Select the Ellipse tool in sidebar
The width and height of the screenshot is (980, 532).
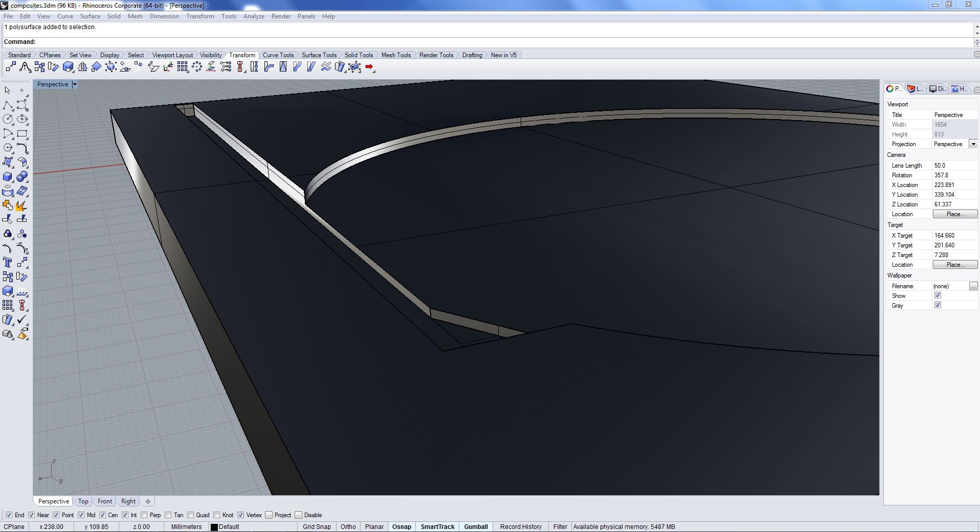click(x=22, y=119)
